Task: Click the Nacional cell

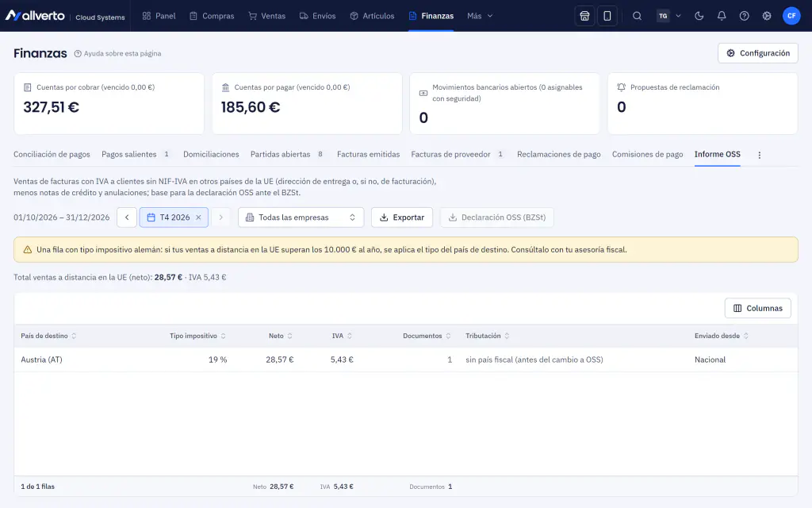Action: click(710, 360)
